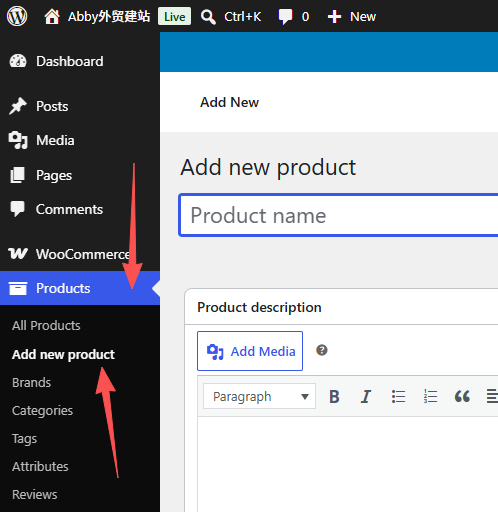
Task: Toggle italic formatting in editor
Action: [x=366, y=396]
